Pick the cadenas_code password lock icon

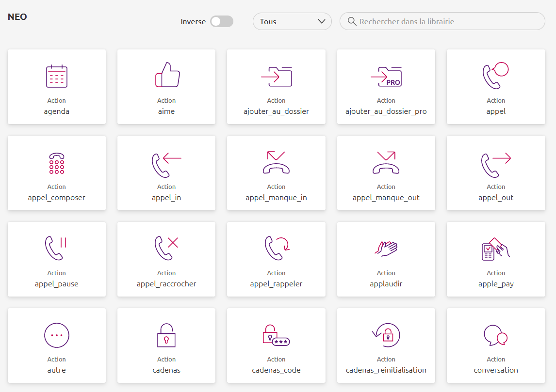click(276, 335)
